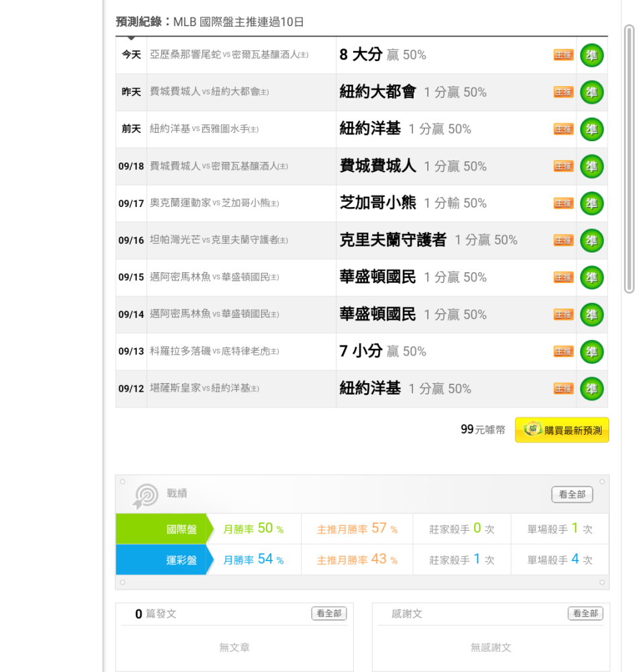Click the 09/14 prediction 華盛頓國民 1 分贏
640x672 pixels.
[414, 314]
